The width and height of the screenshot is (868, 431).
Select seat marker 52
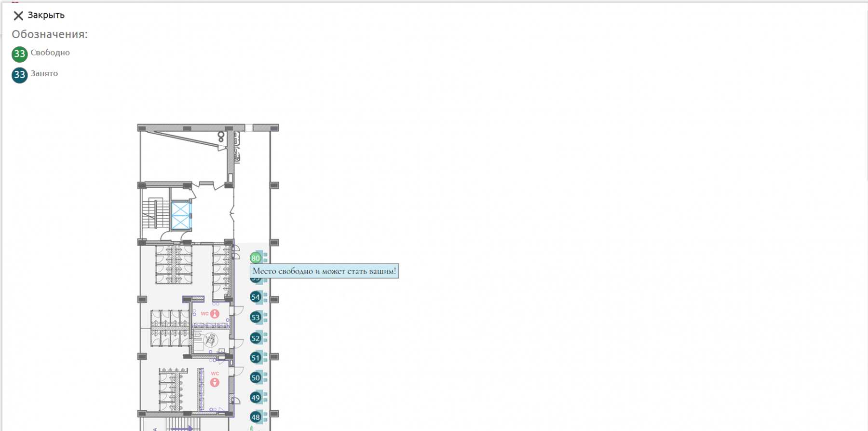[256, 338]
